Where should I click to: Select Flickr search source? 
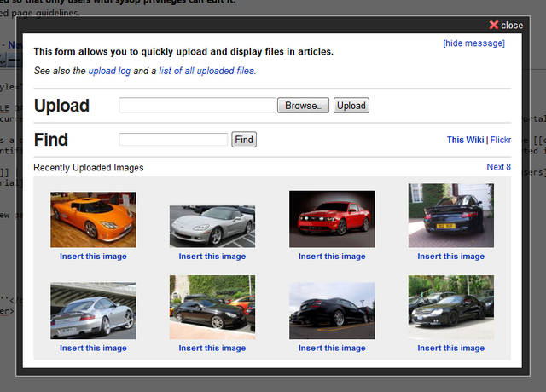click(501, 140)
